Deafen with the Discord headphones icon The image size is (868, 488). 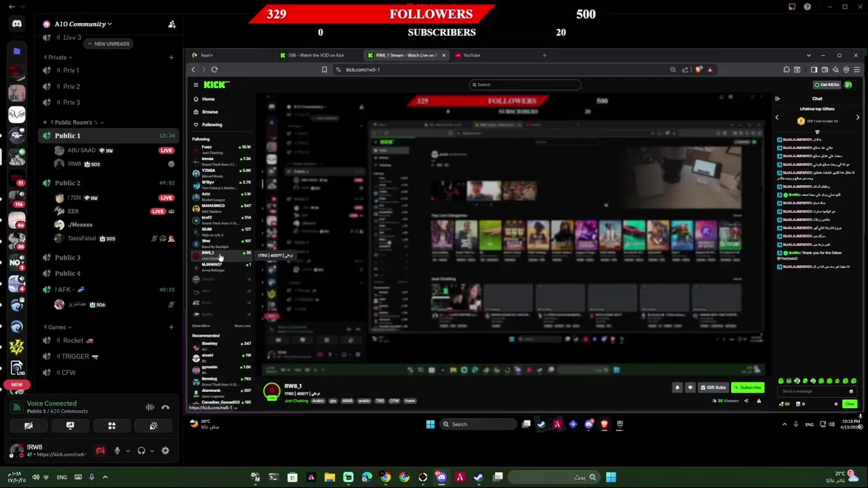[x=141, y=451]
